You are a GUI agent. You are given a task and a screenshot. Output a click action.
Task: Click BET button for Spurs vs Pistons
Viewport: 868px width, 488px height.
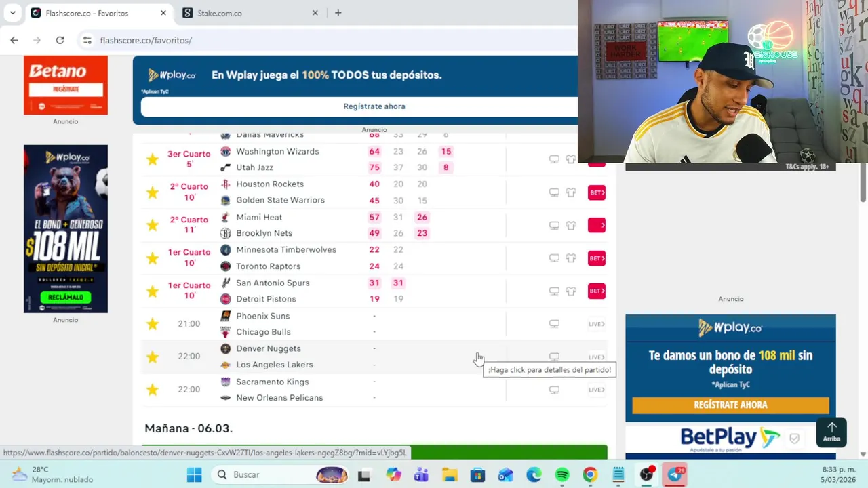pyautogui.click(x=597, y=291)
